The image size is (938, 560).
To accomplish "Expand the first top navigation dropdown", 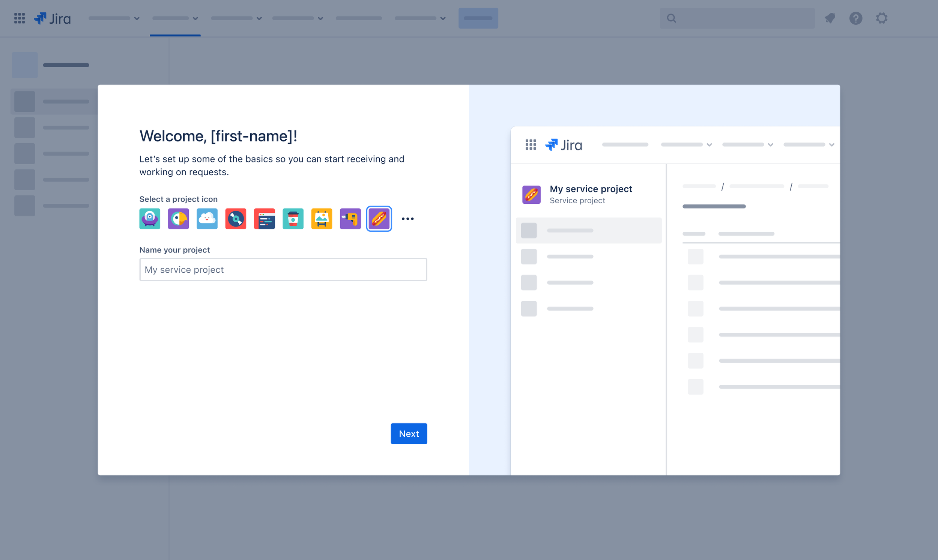I will (x=114, y=18).
